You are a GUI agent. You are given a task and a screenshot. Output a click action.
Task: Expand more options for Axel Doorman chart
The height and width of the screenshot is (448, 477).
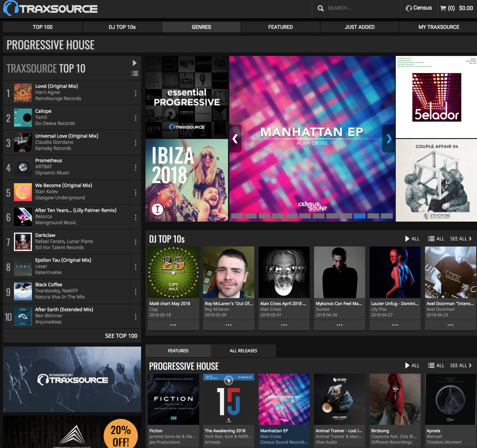coord(450,325)
